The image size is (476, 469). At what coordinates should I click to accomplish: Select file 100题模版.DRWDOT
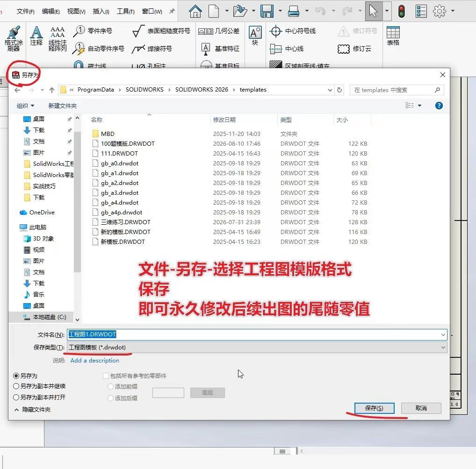128,144
